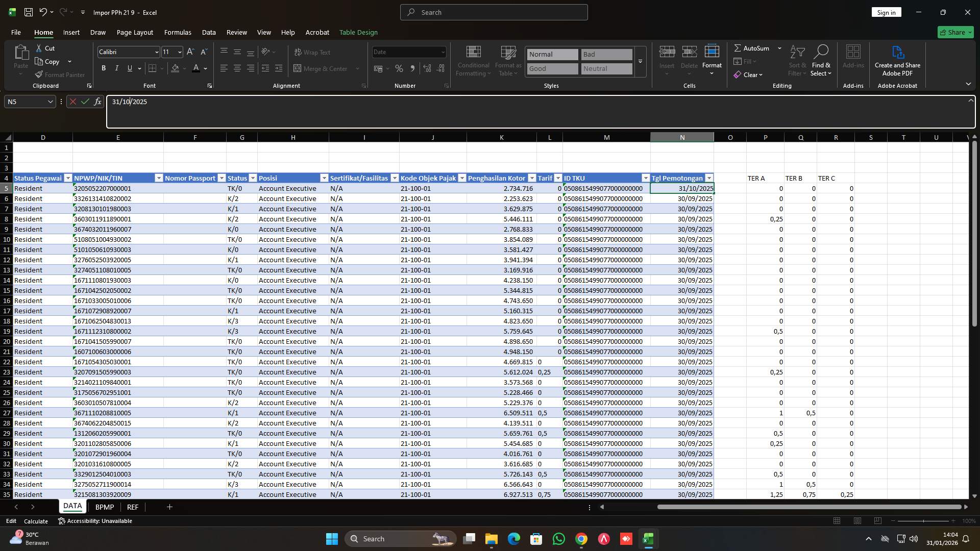This screenshot has width=980, height=551.
Task: Toggle Italic formatting
Action: pyautogui.click(x=116, y=68)
